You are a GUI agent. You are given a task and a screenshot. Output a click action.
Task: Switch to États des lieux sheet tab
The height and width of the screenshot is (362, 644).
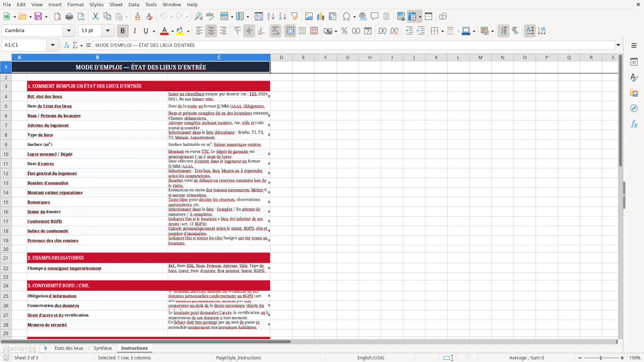tap(69, 348)
